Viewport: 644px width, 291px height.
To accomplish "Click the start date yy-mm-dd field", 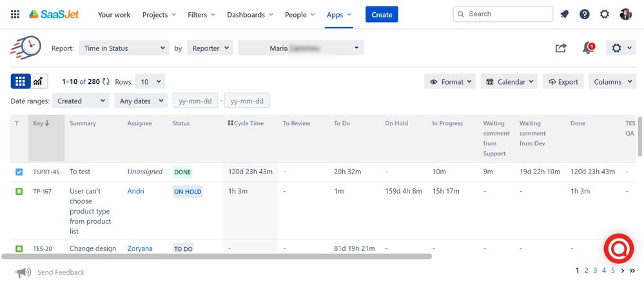I will tap(195, 101).
